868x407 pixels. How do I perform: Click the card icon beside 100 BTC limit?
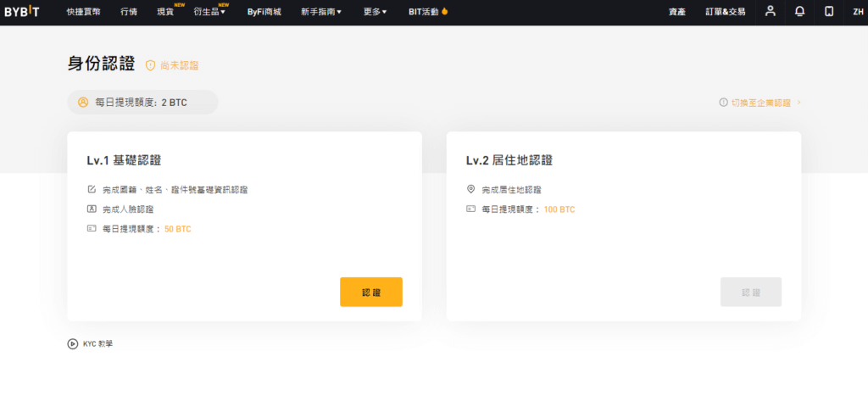coord(471,209)
